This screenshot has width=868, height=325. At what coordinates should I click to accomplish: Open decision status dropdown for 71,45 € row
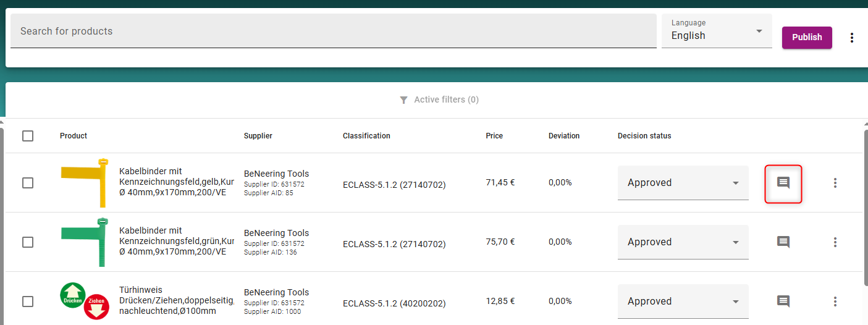click(683, 183)
